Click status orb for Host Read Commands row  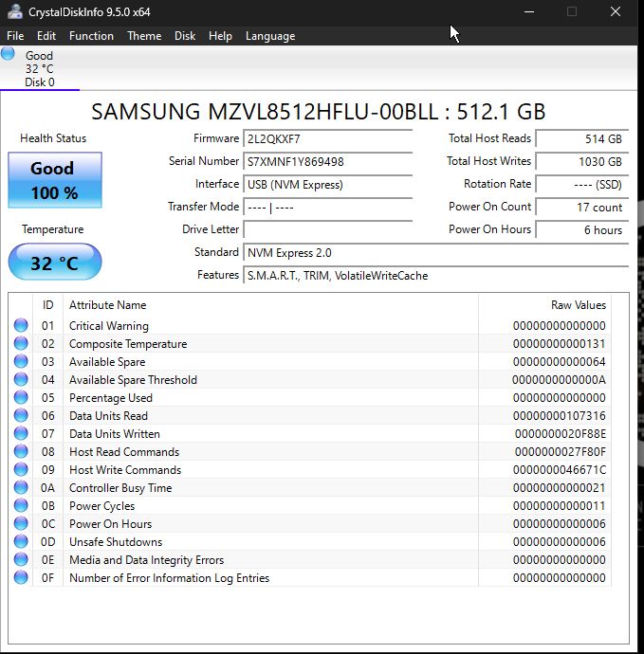[21, 451]
